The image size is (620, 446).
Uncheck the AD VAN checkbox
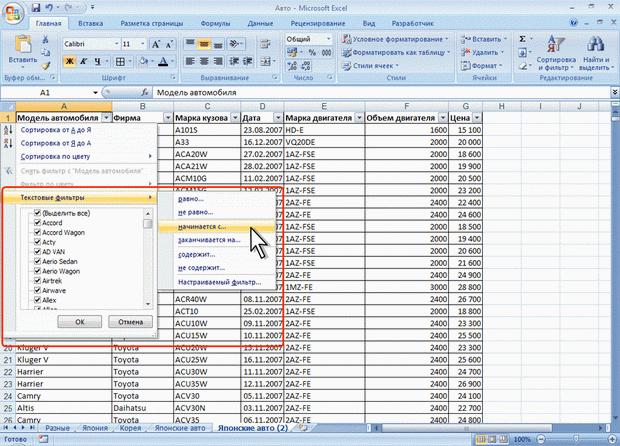click(x=38, y=251)
